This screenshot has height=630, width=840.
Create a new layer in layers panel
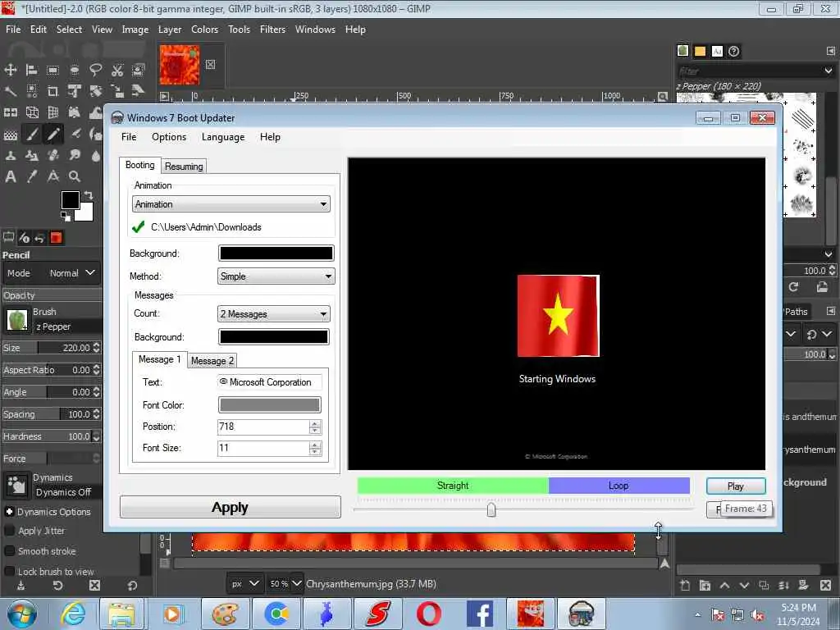[685, 586]
